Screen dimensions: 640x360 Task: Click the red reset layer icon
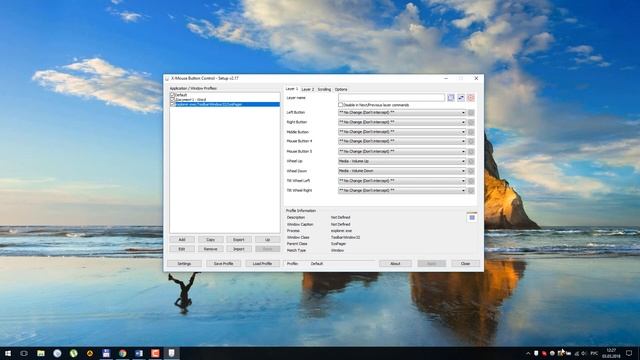tap(471, 98)
